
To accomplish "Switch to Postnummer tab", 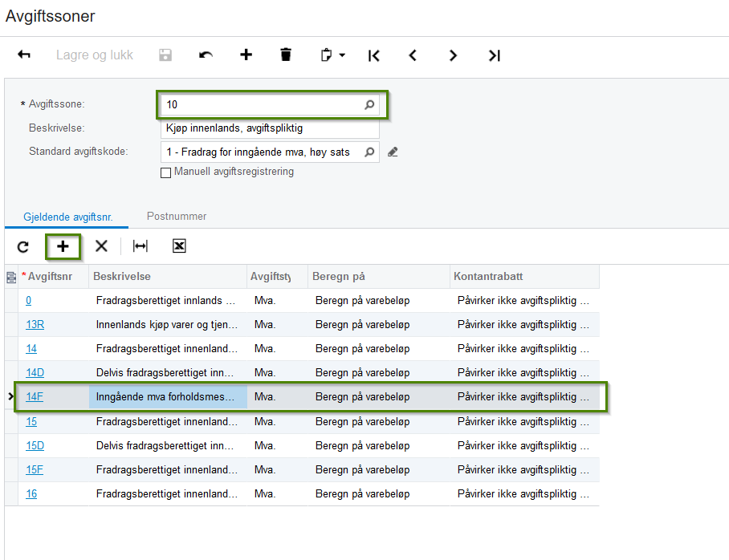I will 177,216.
